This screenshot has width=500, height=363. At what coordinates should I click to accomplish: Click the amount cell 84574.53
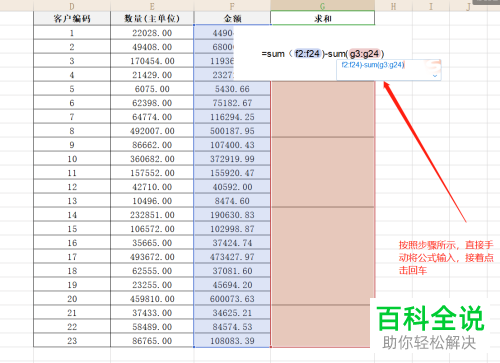pyautogui.click(x=232, y=327)
